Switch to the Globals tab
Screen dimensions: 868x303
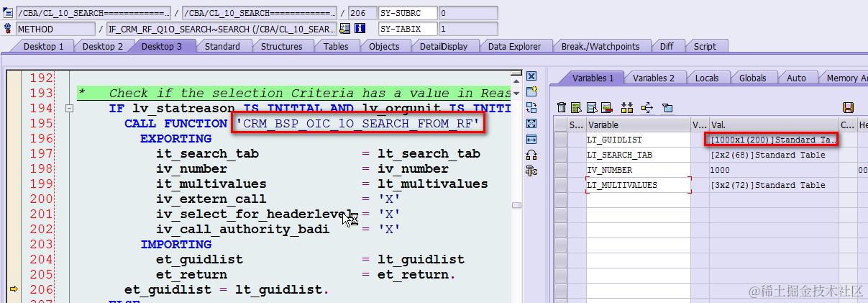tap(752, 78)
